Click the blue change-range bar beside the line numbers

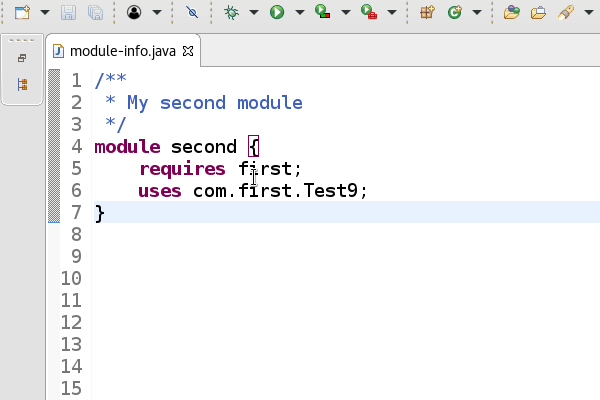54,146
